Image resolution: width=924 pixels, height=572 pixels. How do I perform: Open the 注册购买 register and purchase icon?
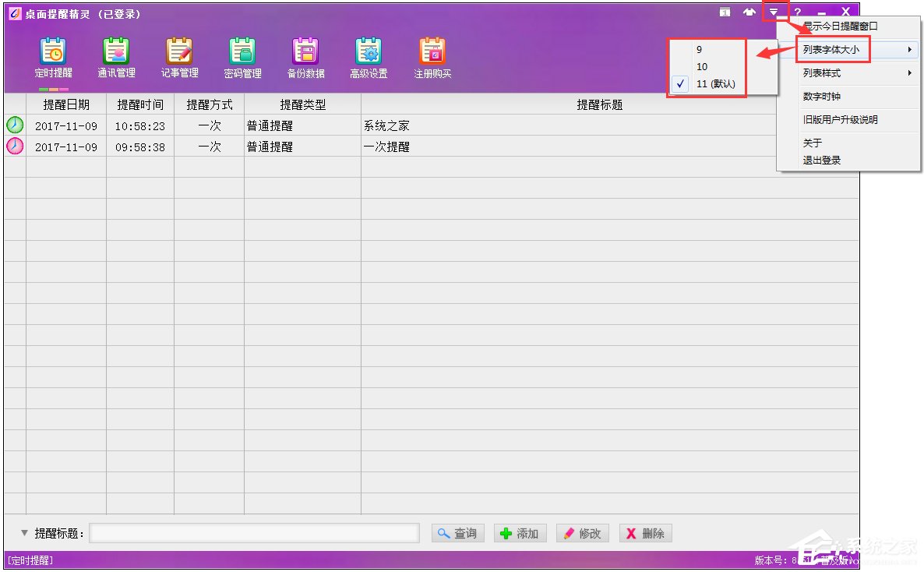pos(432,58)
